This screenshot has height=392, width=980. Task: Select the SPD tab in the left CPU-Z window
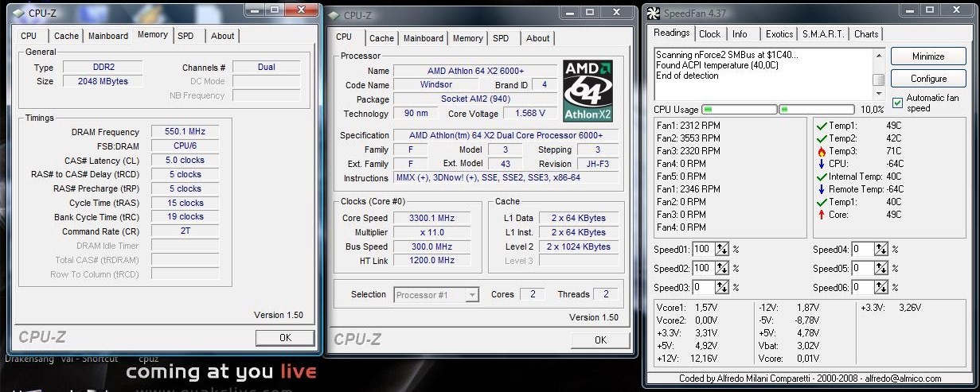point(185,36)
